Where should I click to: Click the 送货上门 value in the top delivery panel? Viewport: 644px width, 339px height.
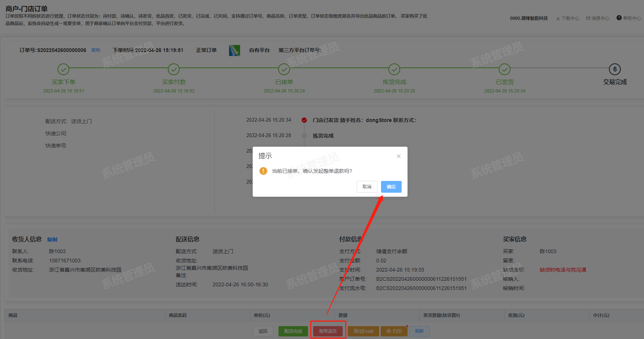[82, 121]
